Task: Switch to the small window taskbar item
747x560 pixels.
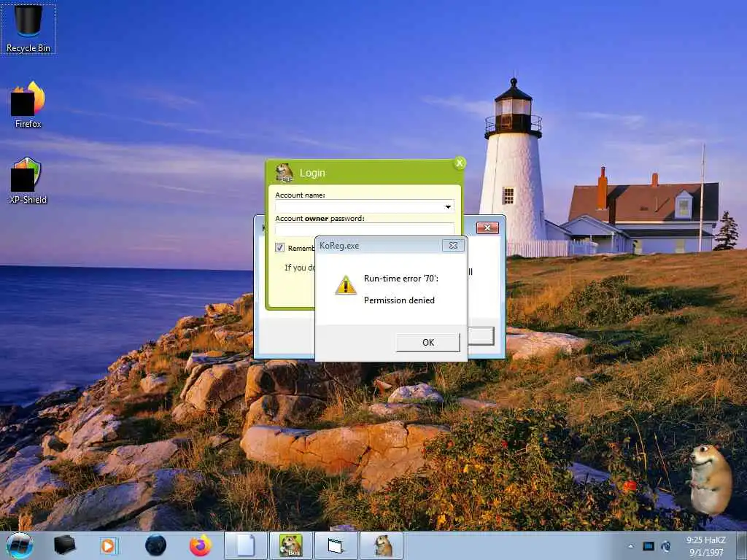Action: (336, 545)
